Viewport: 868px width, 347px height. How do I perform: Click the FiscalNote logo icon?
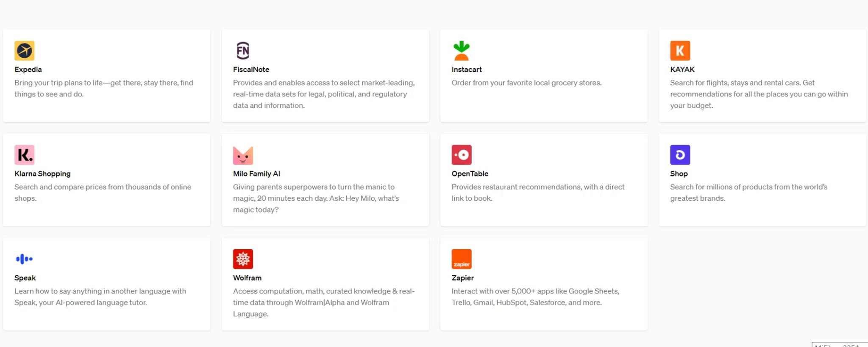243,50
